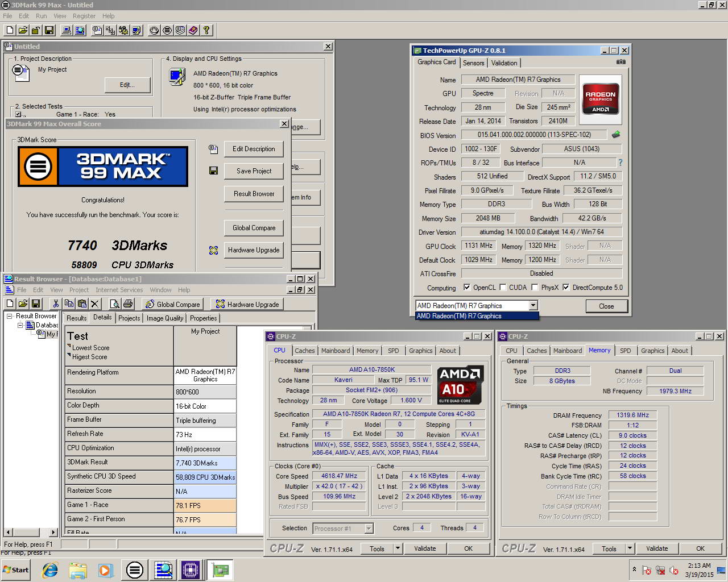Open Internet Explorer from the taskbar
The image size is (728, 582).
(50, 569)
